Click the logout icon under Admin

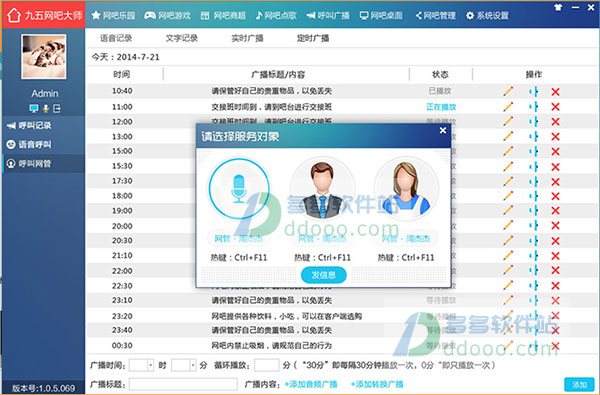pos(57,109)
